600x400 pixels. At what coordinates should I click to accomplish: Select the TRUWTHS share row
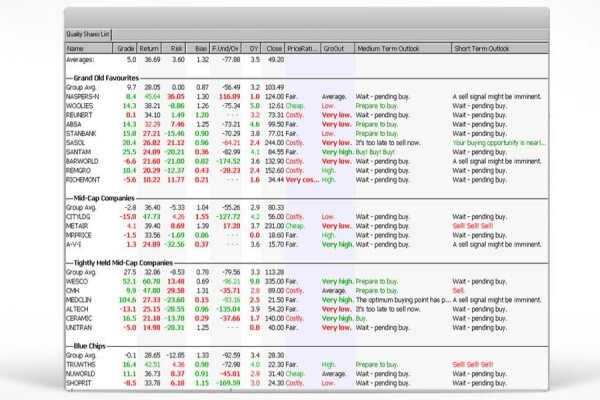306,364
